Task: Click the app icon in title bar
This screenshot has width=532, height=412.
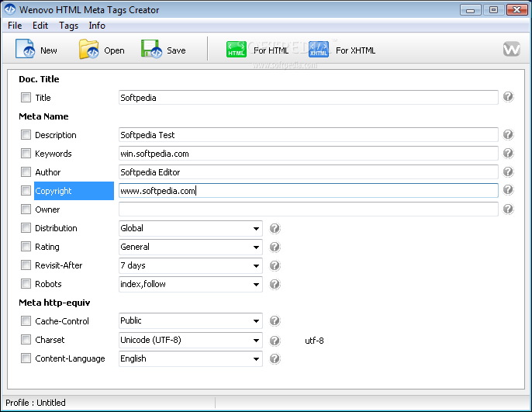Action: pos(10,9)
